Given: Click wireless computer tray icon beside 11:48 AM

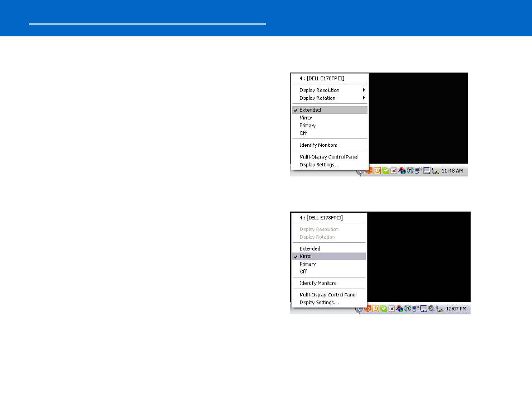Looking at the screenshot, I should 418,170.
